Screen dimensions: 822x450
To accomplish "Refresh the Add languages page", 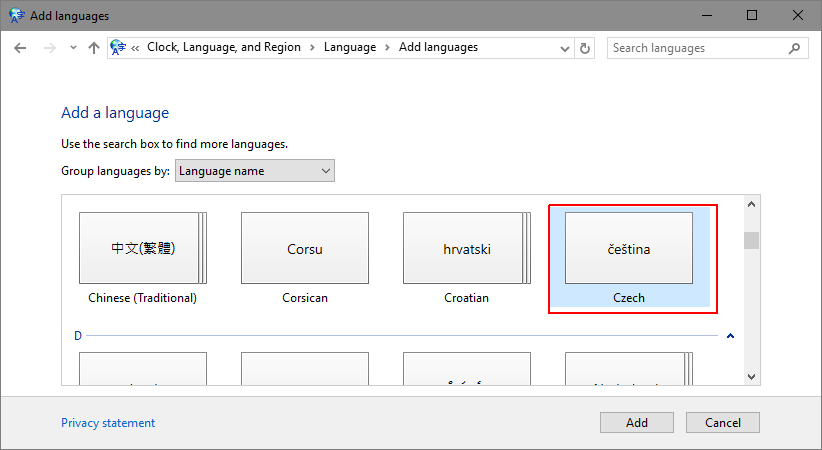I will [x=585, y=48].
